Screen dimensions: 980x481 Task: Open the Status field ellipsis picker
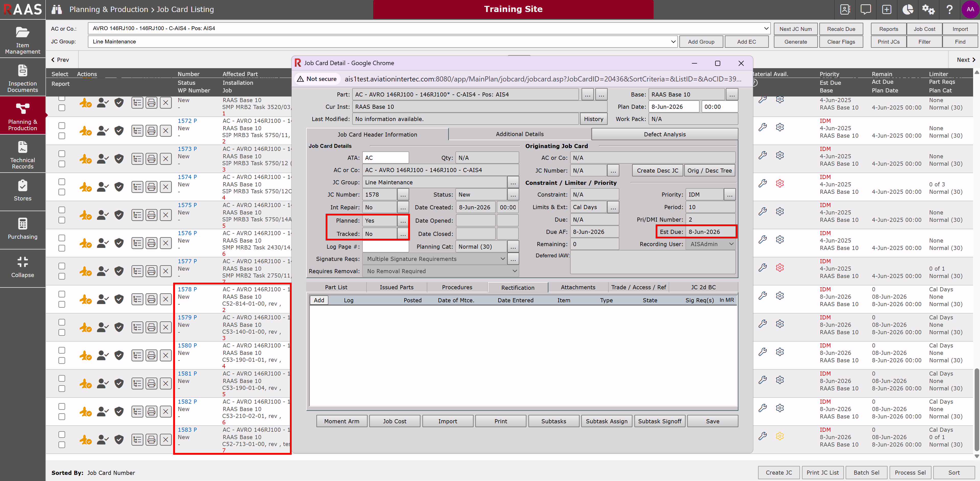(x=513, y=195)
